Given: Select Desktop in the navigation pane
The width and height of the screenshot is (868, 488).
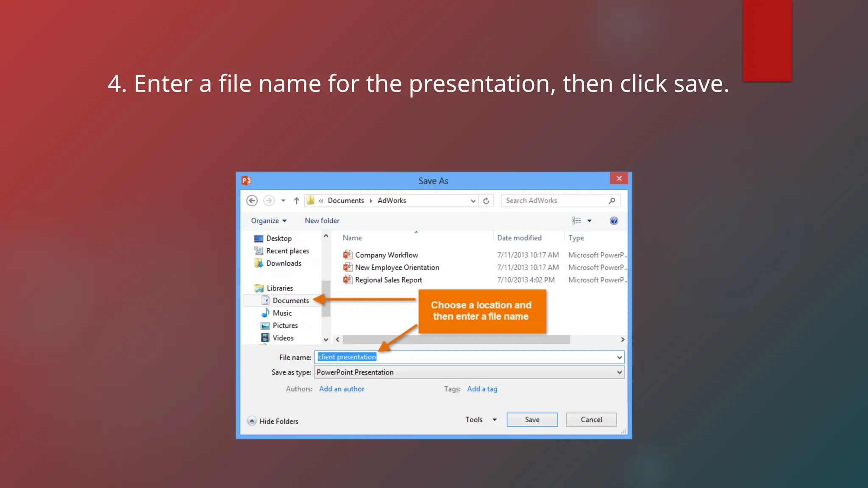Looking at the screenshot, I should coord(279,238).
